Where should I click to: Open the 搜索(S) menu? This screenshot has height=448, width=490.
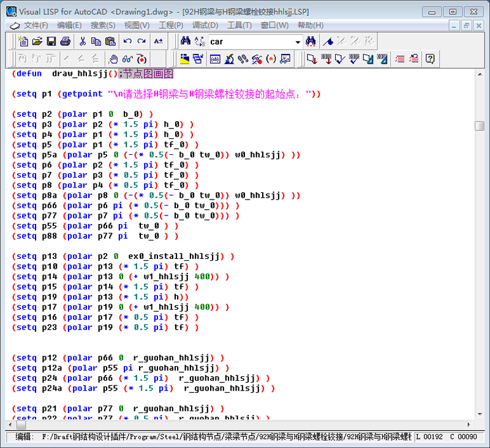click(x=103, y=25)
